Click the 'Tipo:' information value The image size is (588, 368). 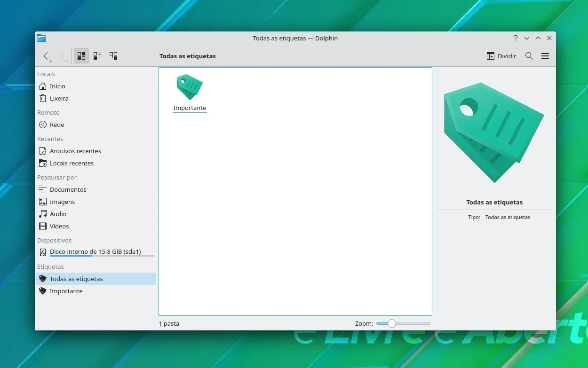pos(508,217)
